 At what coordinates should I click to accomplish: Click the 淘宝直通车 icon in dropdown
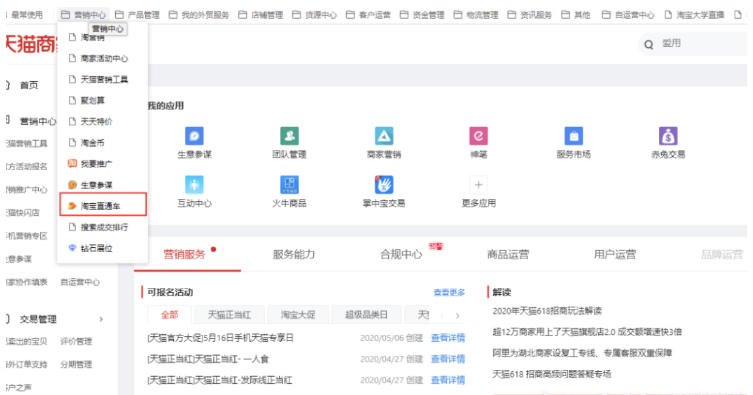(x=72, y=206)
